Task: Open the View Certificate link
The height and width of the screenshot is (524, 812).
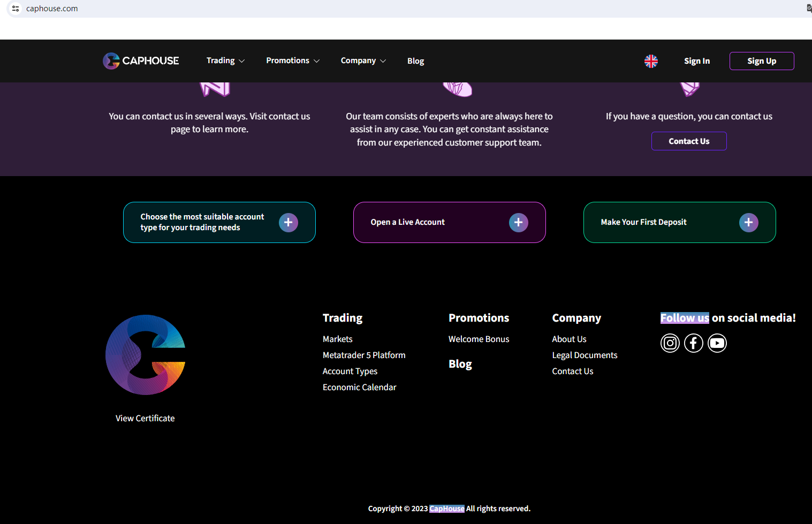Action: (145, 419)
